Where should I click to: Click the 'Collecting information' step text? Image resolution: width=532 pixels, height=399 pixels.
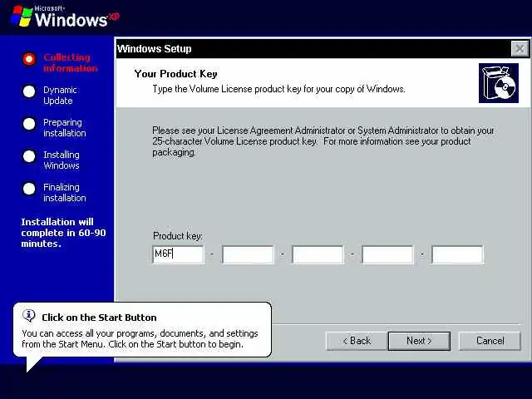click(x=70, y=63)
